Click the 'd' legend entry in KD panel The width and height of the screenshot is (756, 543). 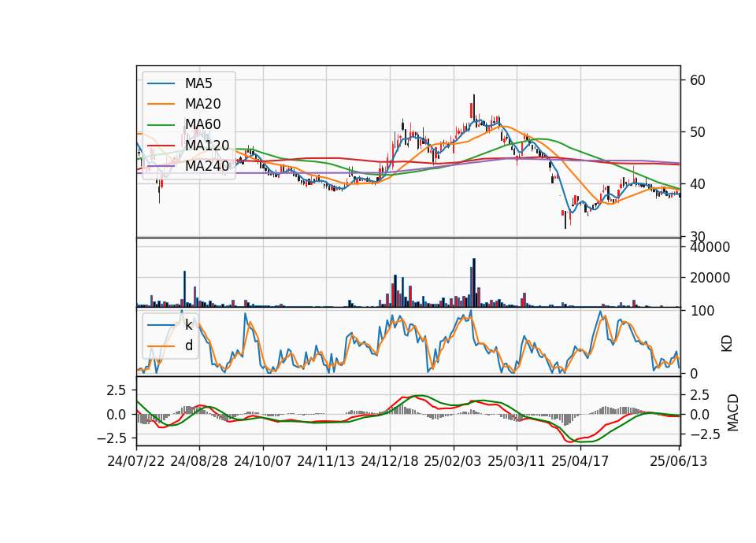[x=189, y=345]
